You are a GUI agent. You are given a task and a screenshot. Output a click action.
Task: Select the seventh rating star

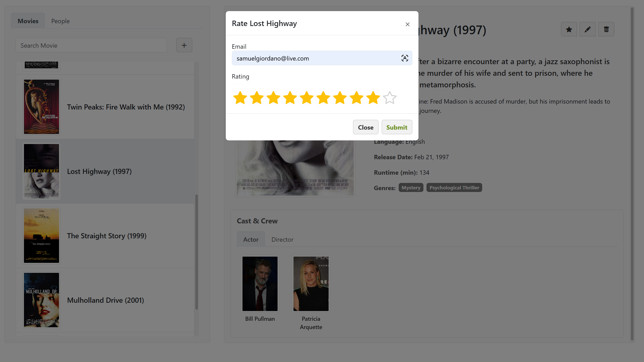click(340, 98)
